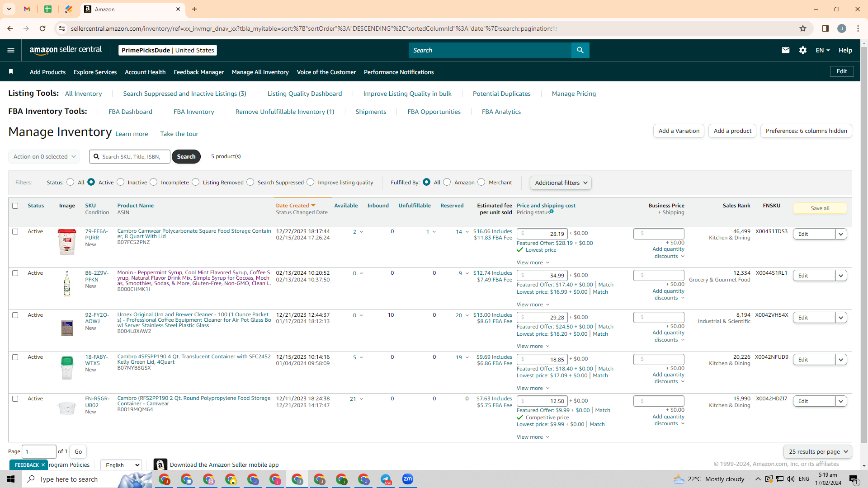Screen dimensions: 868x488
Task: Click the bookmark flag icon in navigation bar
Action: coord(11,71)
